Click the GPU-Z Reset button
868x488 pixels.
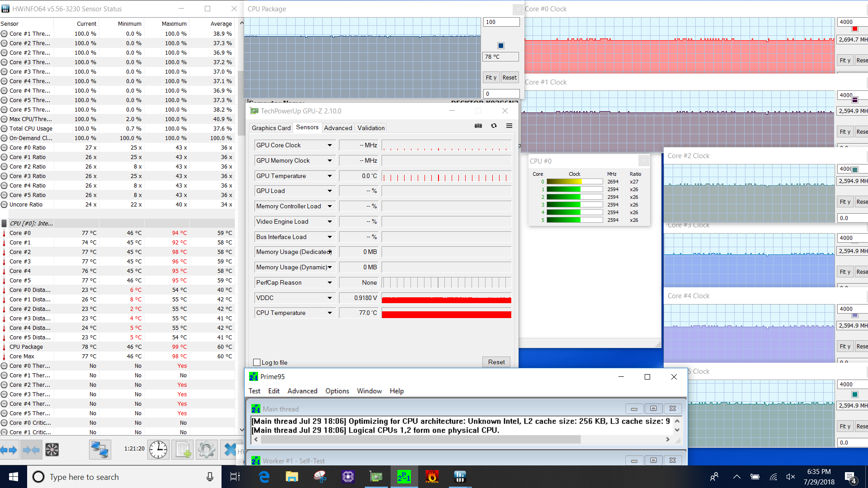(x=496, y=362)
